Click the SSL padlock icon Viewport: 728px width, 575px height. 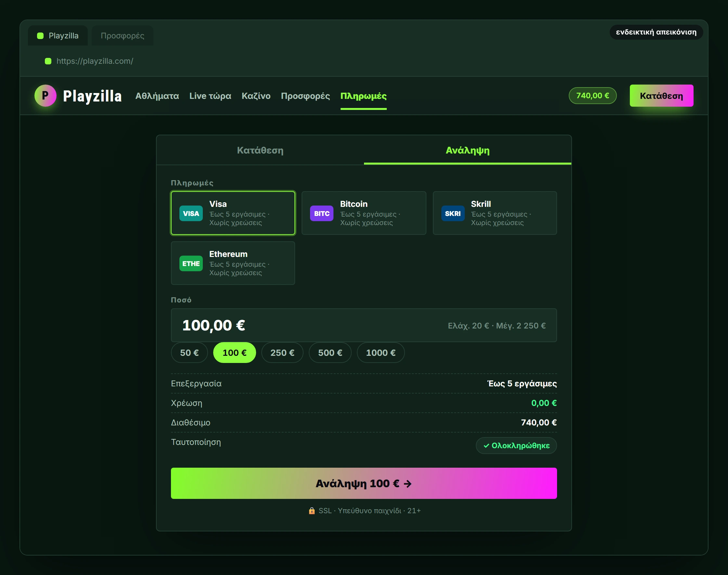(x=312, y=511)
